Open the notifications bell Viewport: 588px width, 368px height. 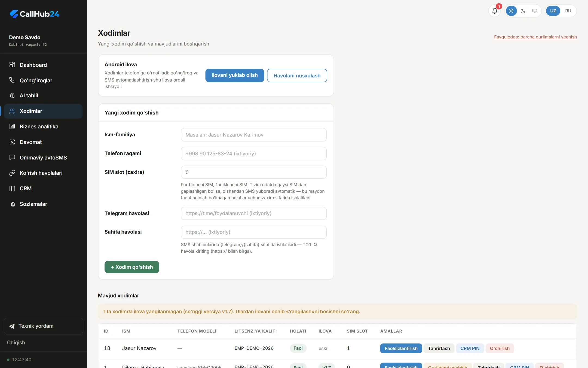click(x=495, y=11)
